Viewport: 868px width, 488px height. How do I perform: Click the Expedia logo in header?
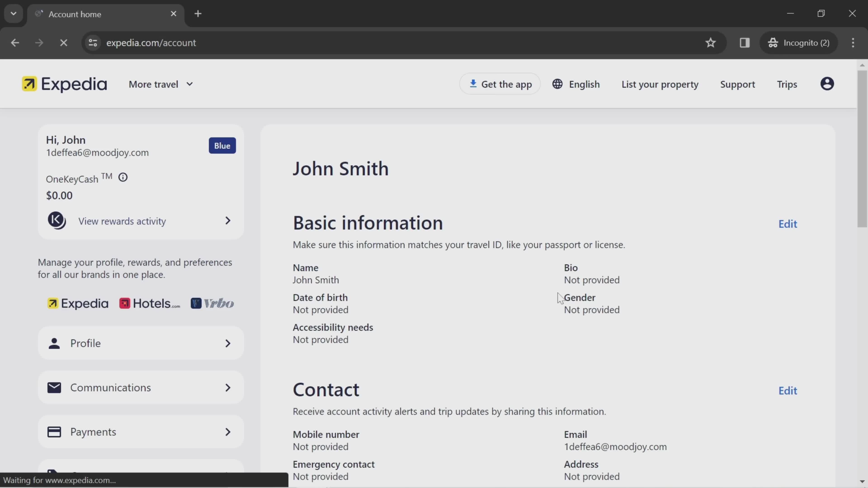pos(64,84)
